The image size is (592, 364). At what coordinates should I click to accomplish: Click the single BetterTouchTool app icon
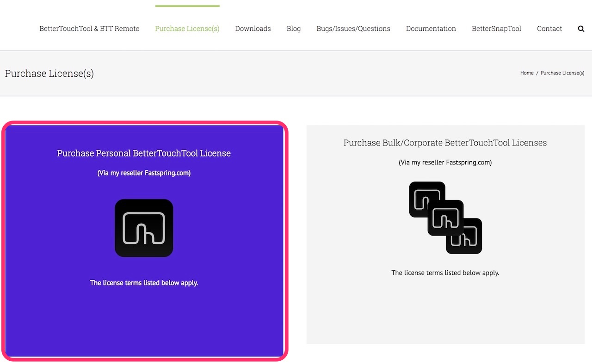(x=144, y=228)
